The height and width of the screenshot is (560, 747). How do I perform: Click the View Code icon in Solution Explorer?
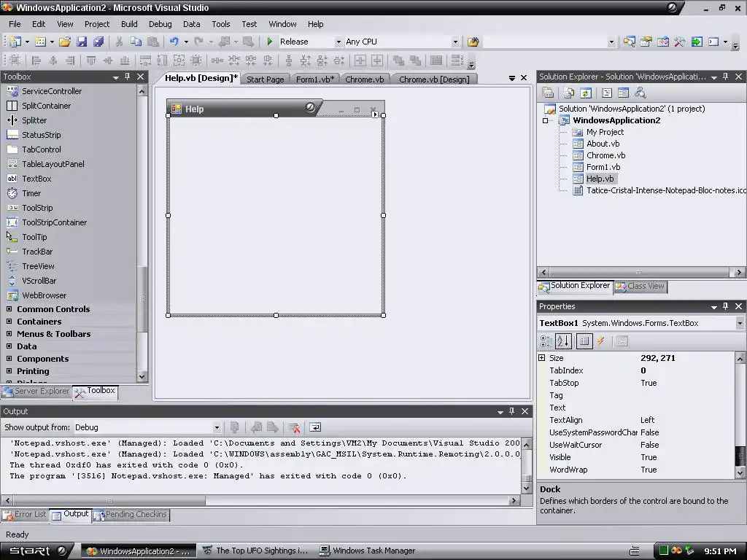(607, 93)
